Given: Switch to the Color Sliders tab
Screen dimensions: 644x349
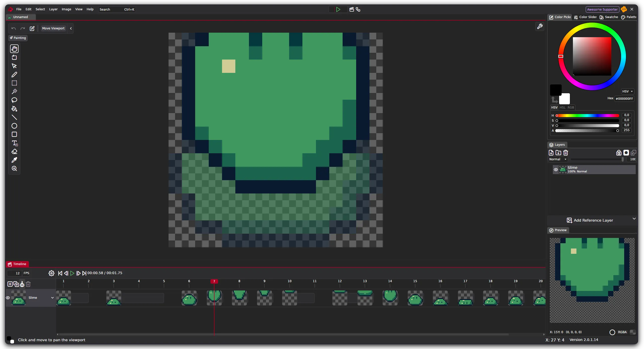Looking at the screenshot, I should (x=585, y=17).
